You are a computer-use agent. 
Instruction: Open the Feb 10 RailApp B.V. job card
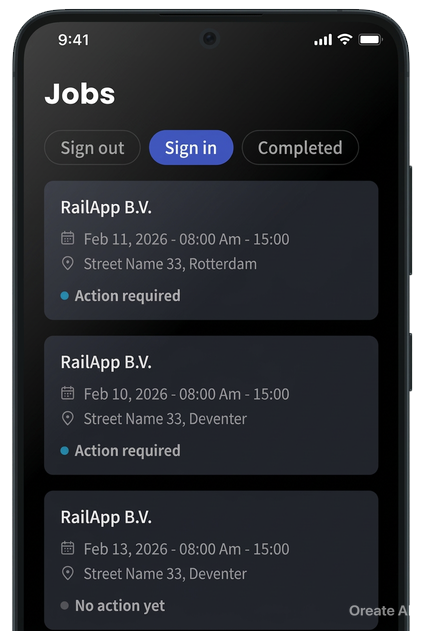[x=211, y=405]
